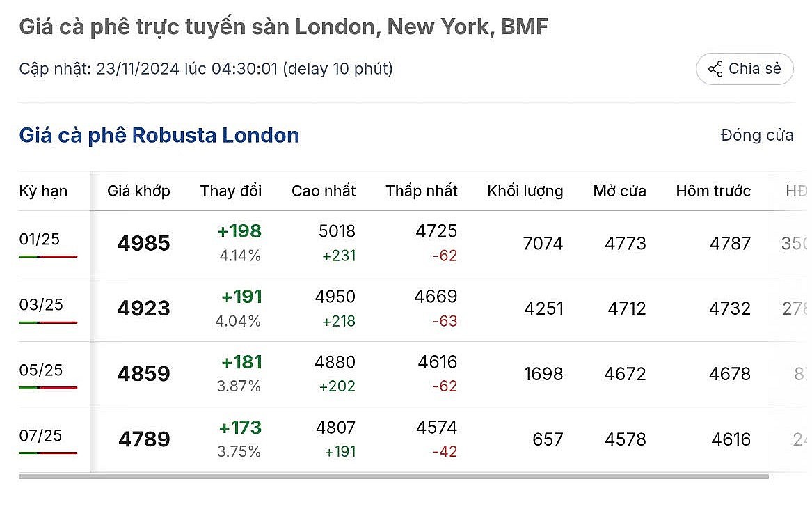Select the Thay đổi column header
The height and width of the screenshot is (509, 812).
click(231, 191)
